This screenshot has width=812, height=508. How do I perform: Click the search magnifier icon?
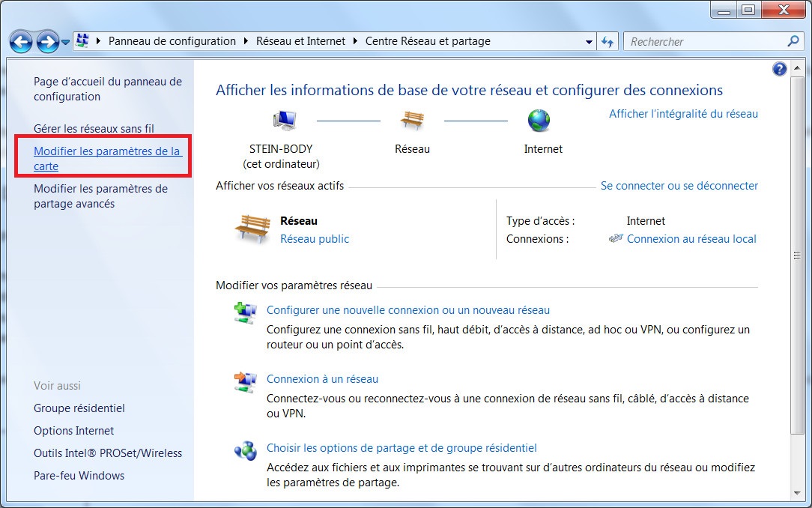click(x=793, y=42)
